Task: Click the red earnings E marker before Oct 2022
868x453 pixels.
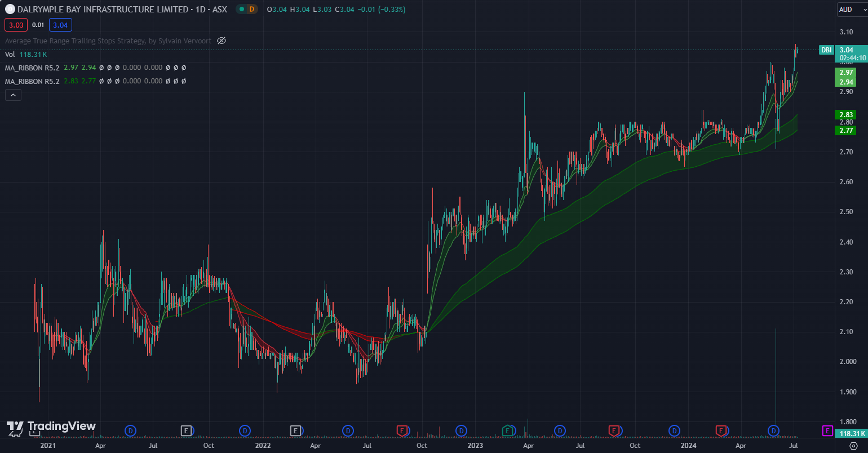Action: (x=402, y=430)
